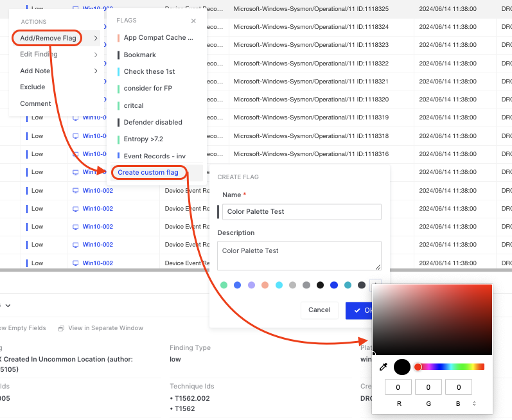Select Exclude from Actions menu
Image resolution: width=512 pixels, height=420 pixels.
tap(33, 87)
